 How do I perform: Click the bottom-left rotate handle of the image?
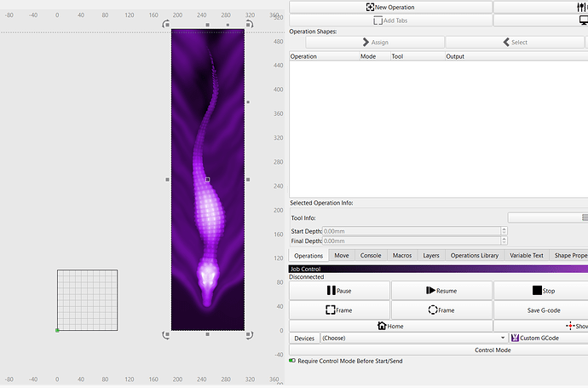tap(166, 335)
